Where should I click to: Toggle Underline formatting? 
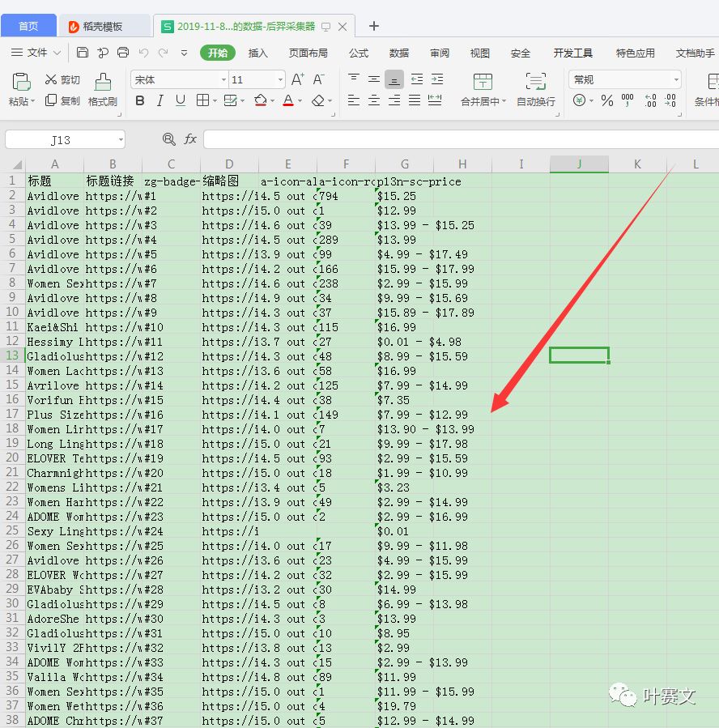[181, 100]
